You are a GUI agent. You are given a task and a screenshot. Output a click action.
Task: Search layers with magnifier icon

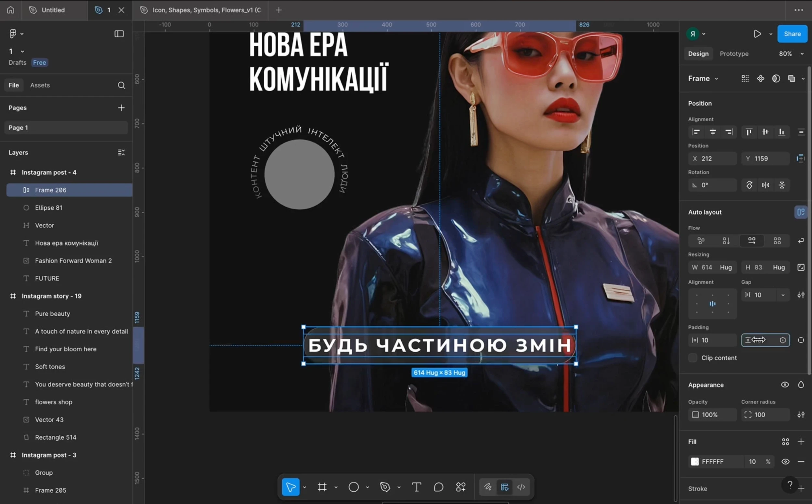tap(122, 85)
